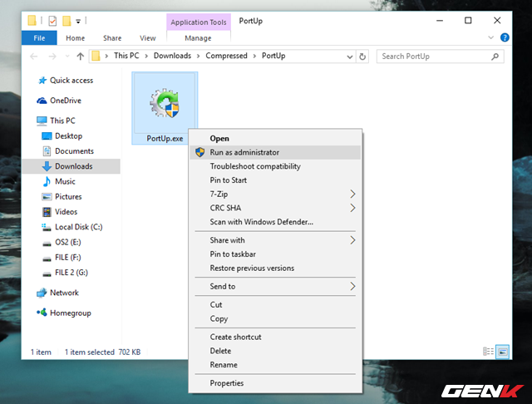Click the Up arrow navigation button
This screenshot has height=404, width=532.
tap(80, 57)
